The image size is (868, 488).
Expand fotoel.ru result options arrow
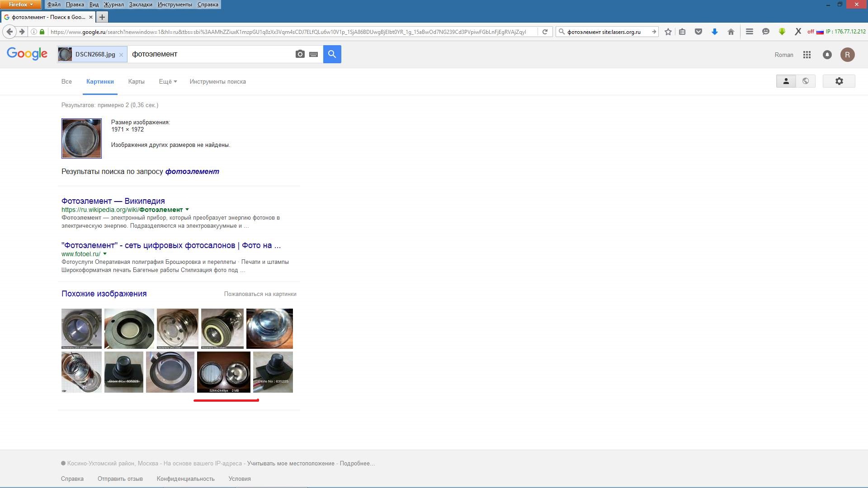click(105, 254)
